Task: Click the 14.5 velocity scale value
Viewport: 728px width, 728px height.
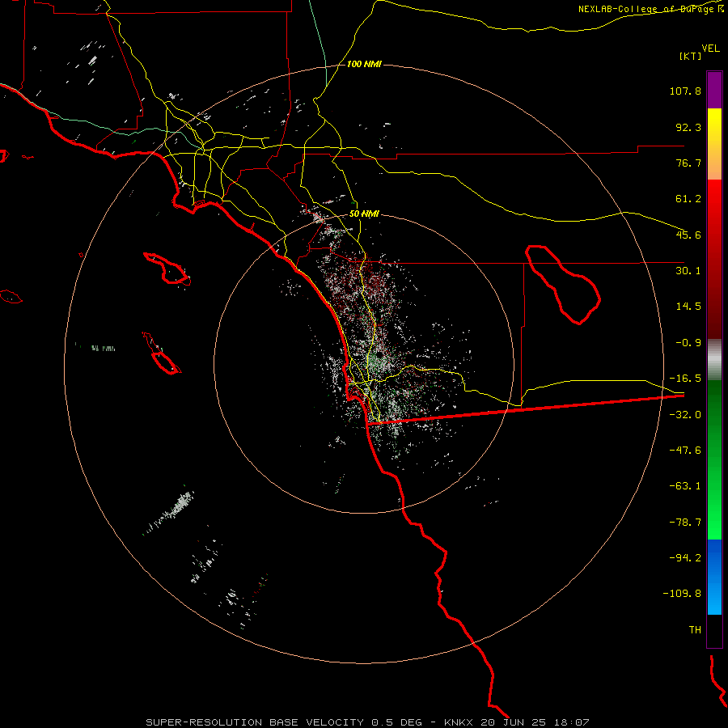Action: (688, 307)
